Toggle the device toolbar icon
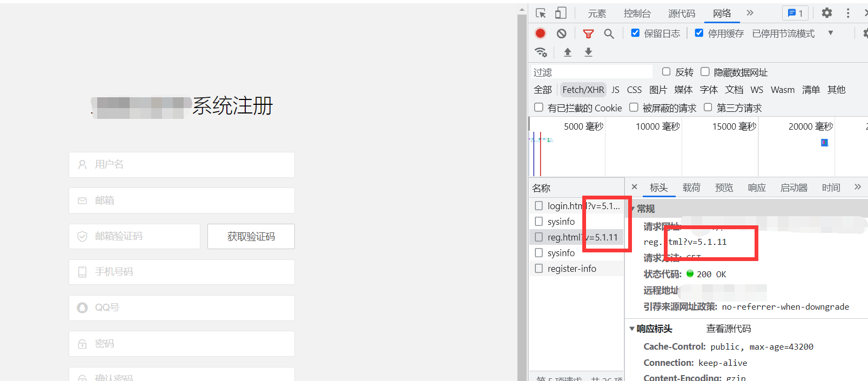This screenshot has height=381, width=868. pyautogui.click(x=561, y=14)
